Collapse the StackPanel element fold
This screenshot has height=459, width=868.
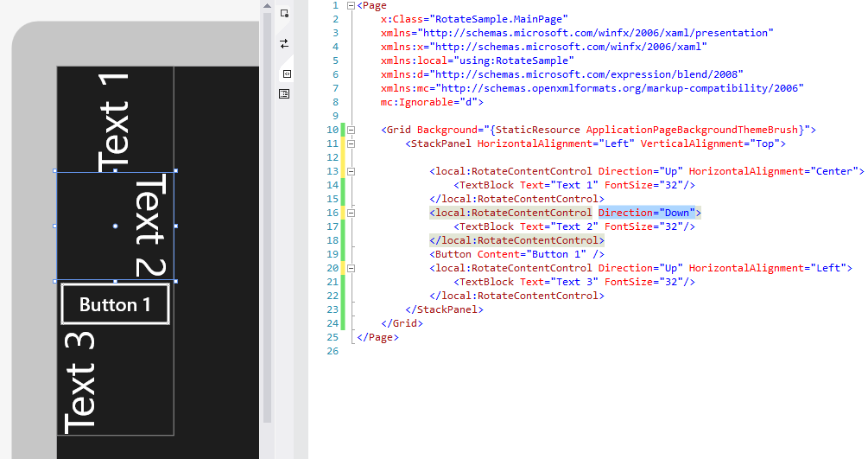click(351, 143)
